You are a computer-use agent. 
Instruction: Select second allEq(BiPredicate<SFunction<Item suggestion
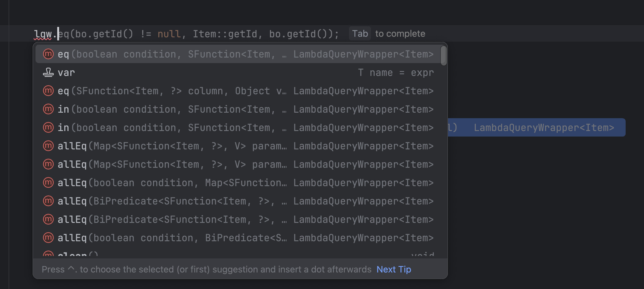coord(238,219)
